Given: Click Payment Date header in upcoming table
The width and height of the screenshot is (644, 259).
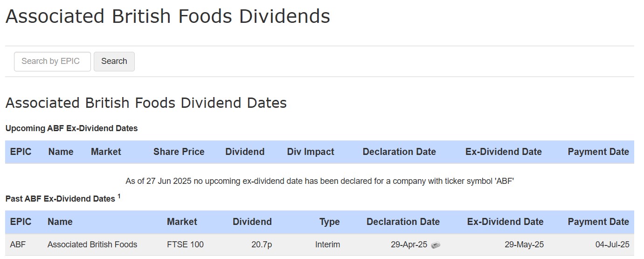Looking at the screenshot, I should [x=598, y=152].
